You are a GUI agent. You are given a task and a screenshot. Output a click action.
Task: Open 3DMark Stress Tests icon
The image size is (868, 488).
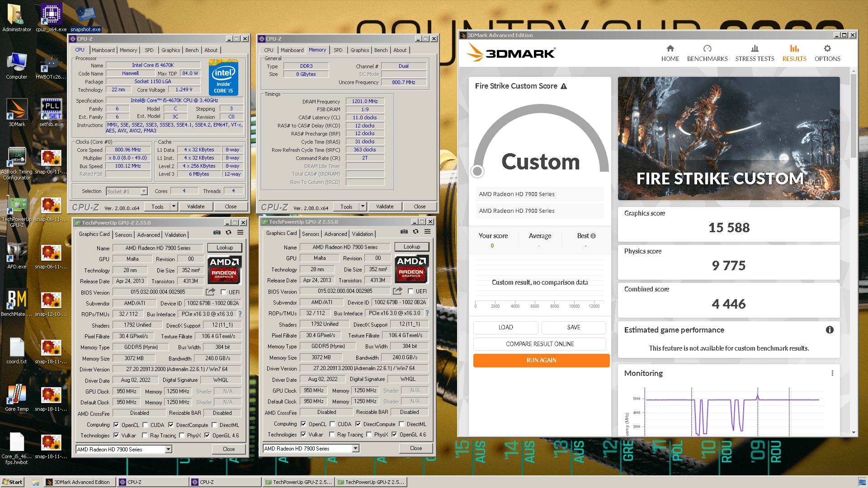point(755,48)
